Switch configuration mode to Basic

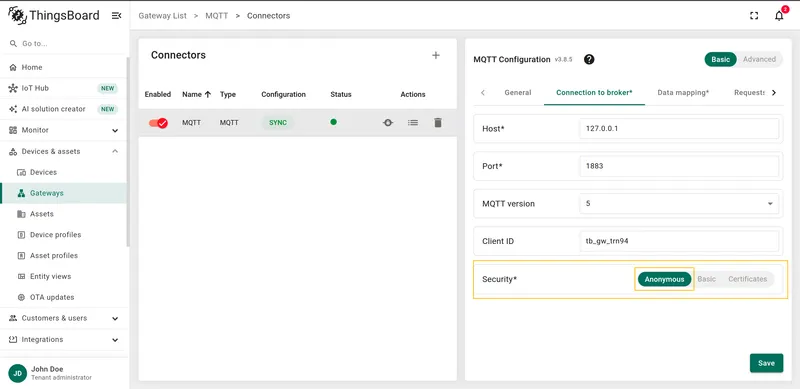720,59
